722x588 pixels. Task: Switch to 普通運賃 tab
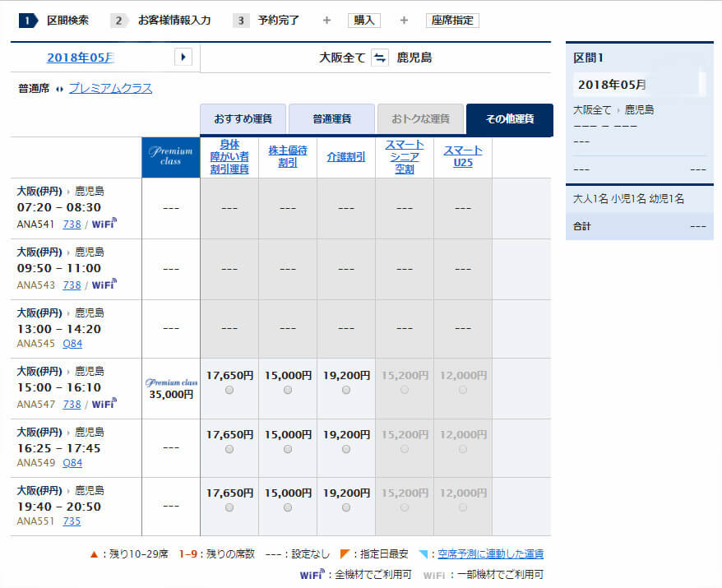[331, 119]
